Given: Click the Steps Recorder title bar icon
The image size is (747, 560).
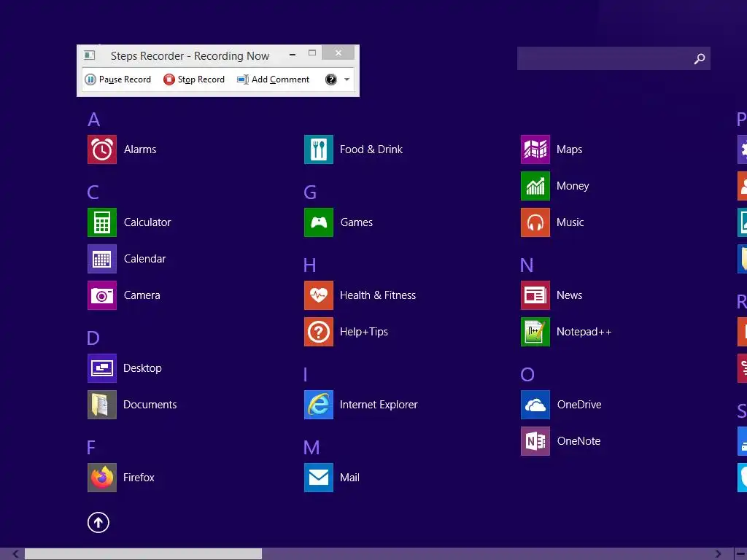Looking at the screenshot, I should pos(90,55).
